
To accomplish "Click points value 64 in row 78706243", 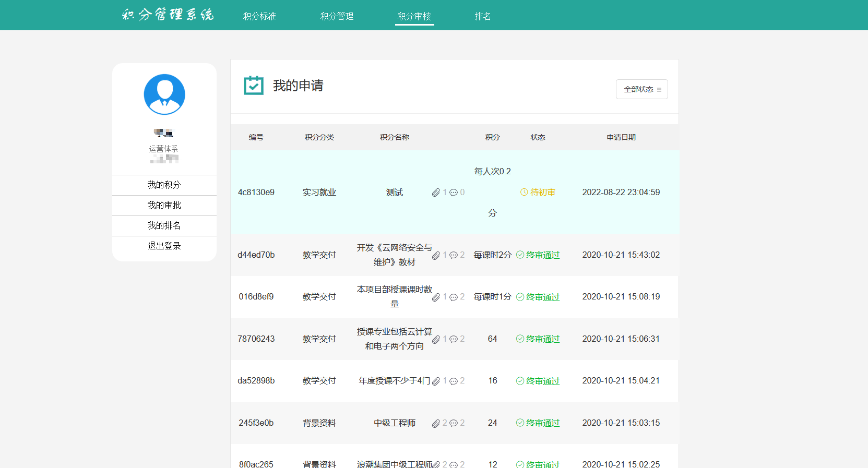I will click(492, 339).
